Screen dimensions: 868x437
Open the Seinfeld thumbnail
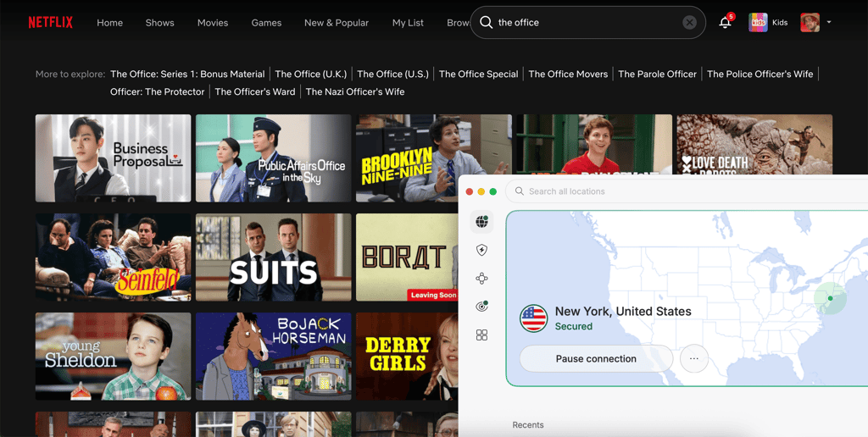pyautogui.click(x=113, y=257)
